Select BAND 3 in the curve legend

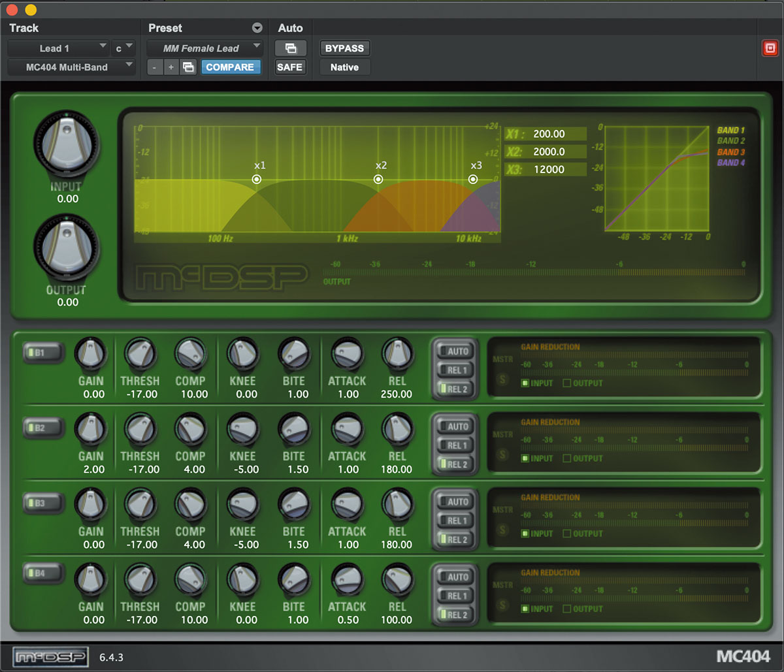[731, 152]
